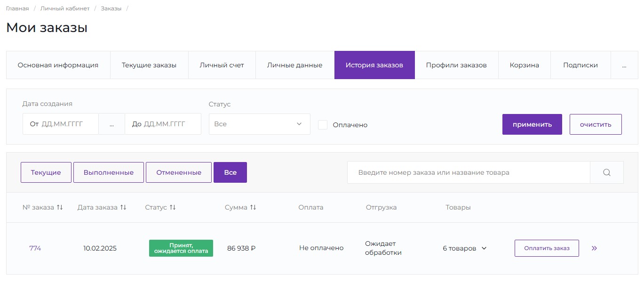Sort by status arrows icon

tap(173, 207)
